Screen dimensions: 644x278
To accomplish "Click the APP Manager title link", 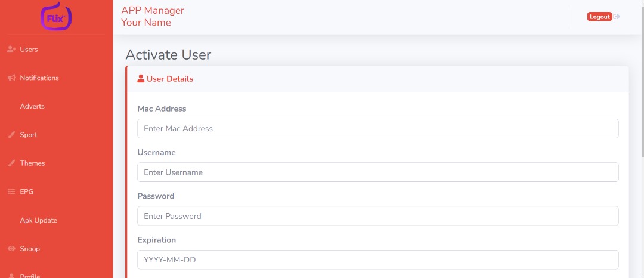I will [153, 10].
